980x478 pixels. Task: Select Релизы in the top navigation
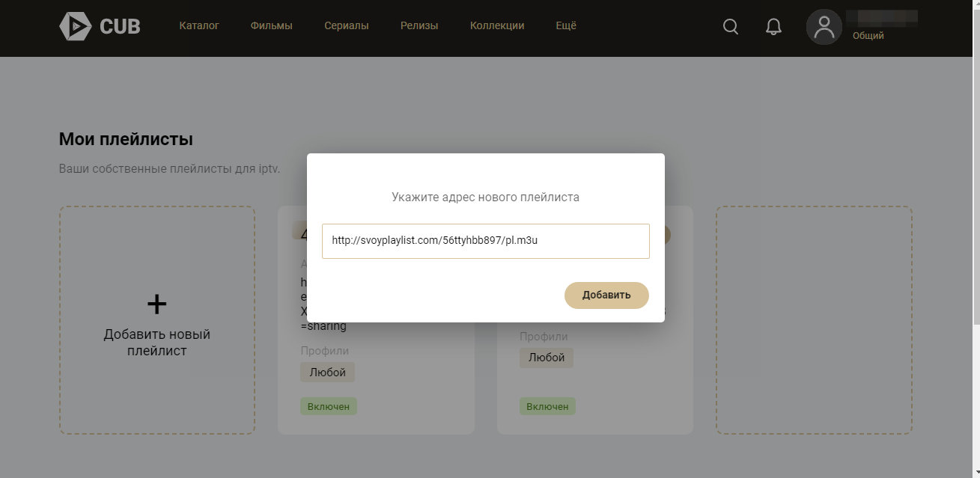(419, 25)
